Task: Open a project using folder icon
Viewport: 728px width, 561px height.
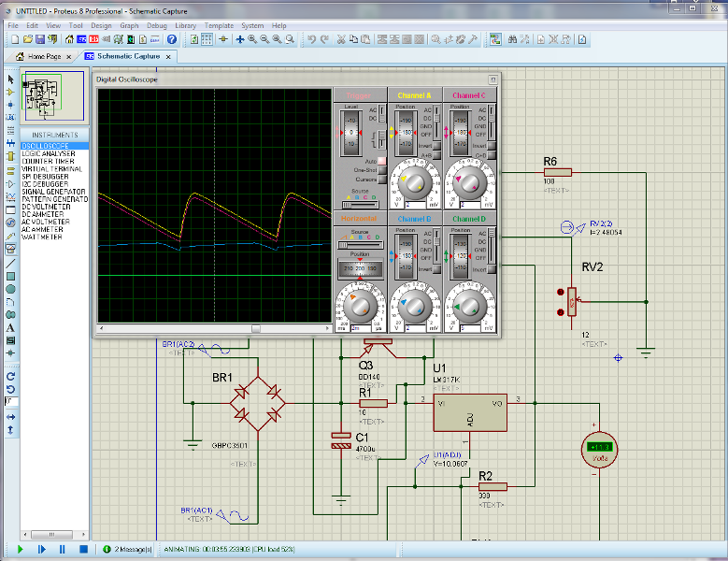Action: pos(28,39)
